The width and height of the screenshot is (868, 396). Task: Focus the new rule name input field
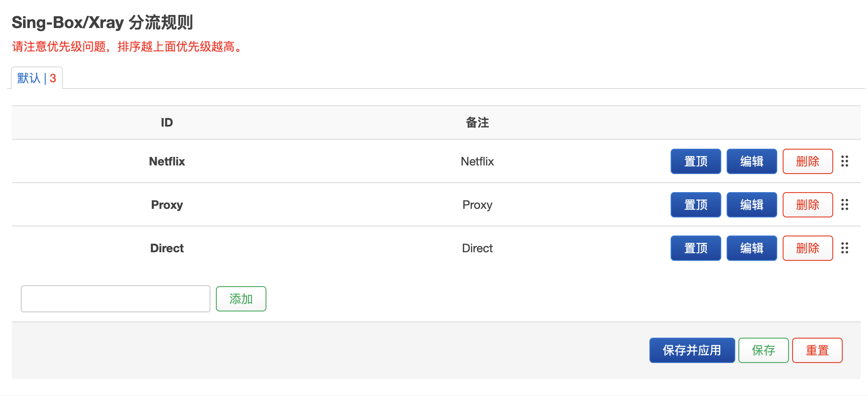[x=116, y=299]
